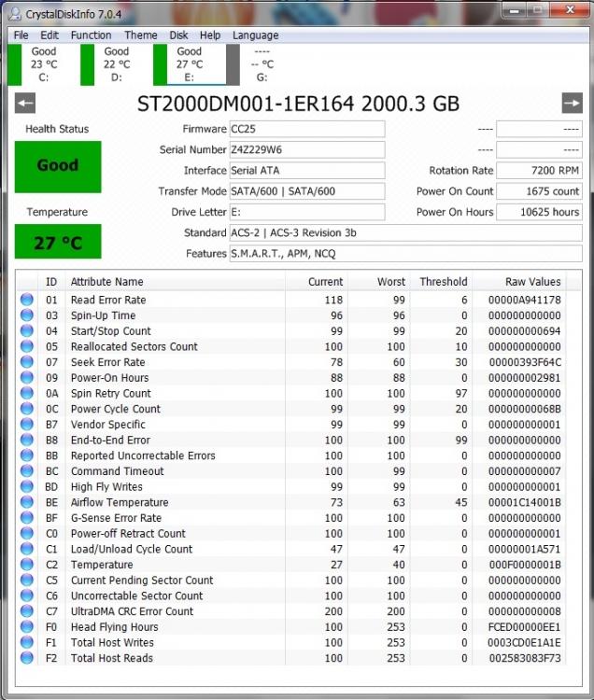Viewport: 594px width, 700px height.
Task: Open the Edit menu
Action: (x=49, y=35)
